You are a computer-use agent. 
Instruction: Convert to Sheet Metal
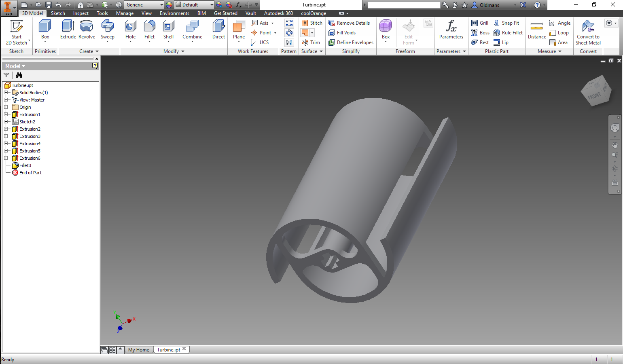(588, 32)
